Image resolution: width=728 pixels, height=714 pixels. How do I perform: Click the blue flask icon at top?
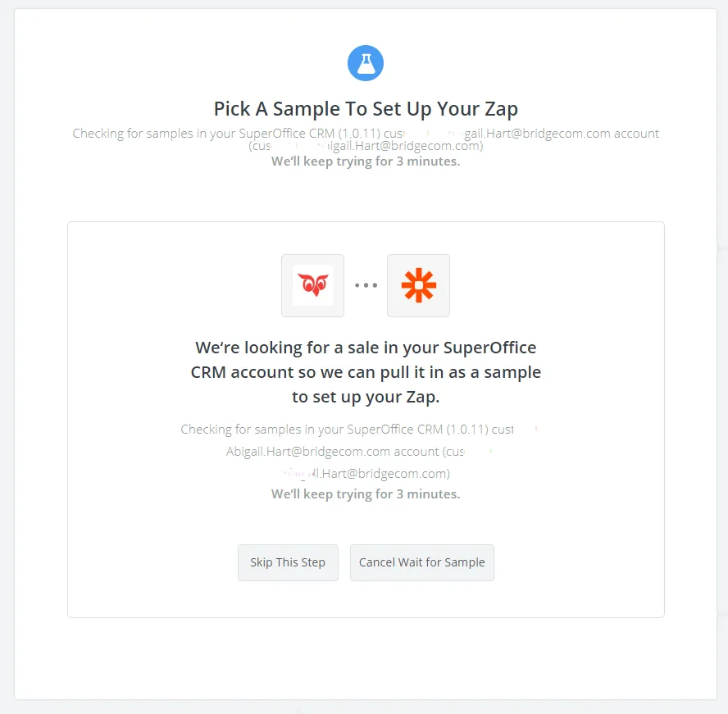tap(366, 63)
